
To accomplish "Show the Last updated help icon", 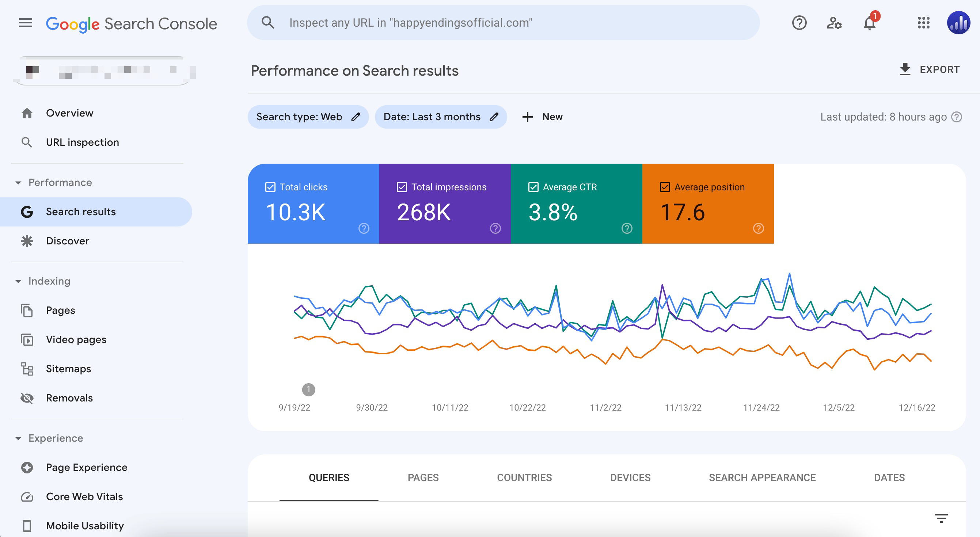I will click(956, 117).
